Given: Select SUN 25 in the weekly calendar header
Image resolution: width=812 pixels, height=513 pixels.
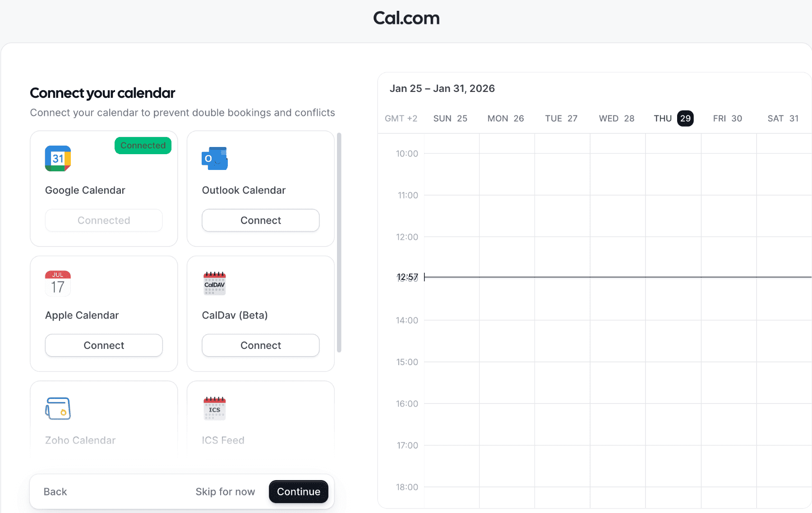Looking at the screenshot, I should pos(450,118).
